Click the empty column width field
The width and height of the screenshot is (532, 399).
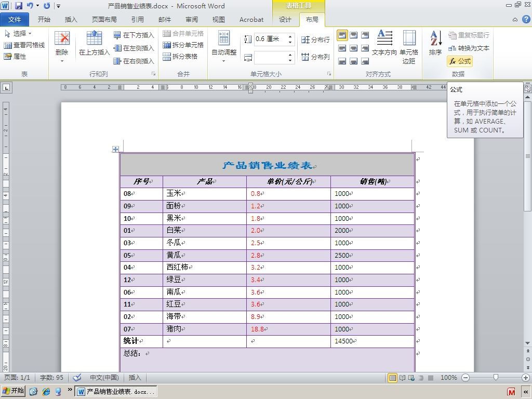point(270,57)
